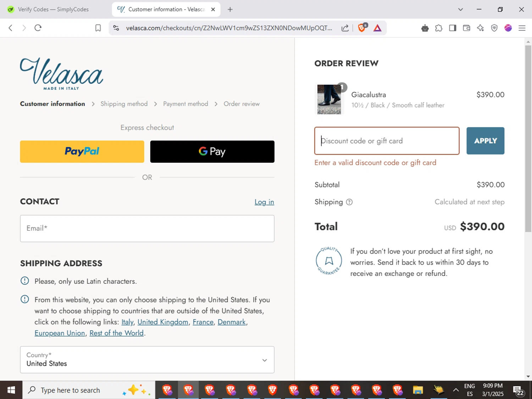Check out with the Google Pay button
The image size is (532, 399).
(x=212, y=152)
